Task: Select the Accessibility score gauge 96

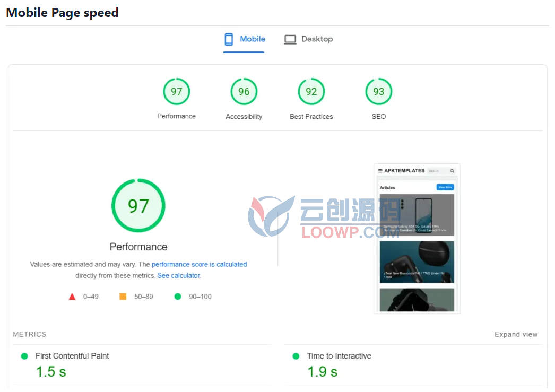Action: pyautogui.click(x=244, y=92)
